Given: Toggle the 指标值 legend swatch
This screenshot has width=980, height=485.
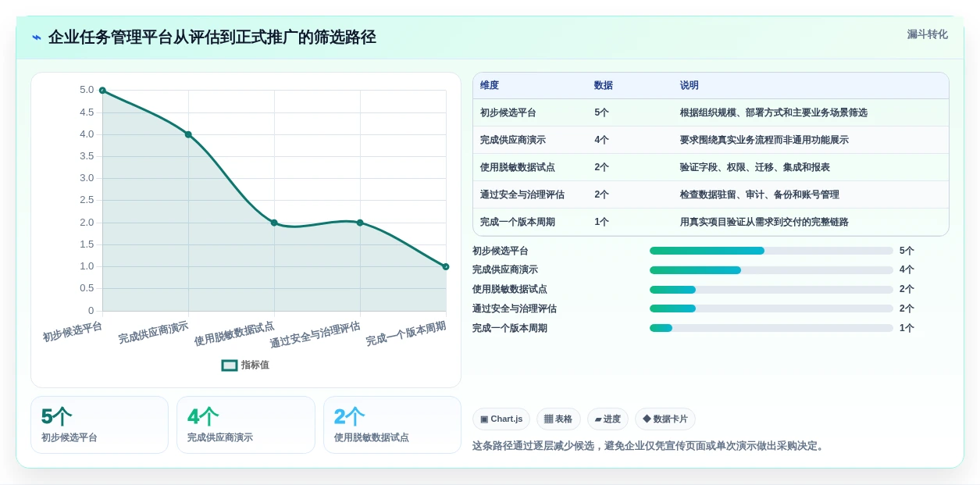Looking at the screenshot, I should pos(230,365).
